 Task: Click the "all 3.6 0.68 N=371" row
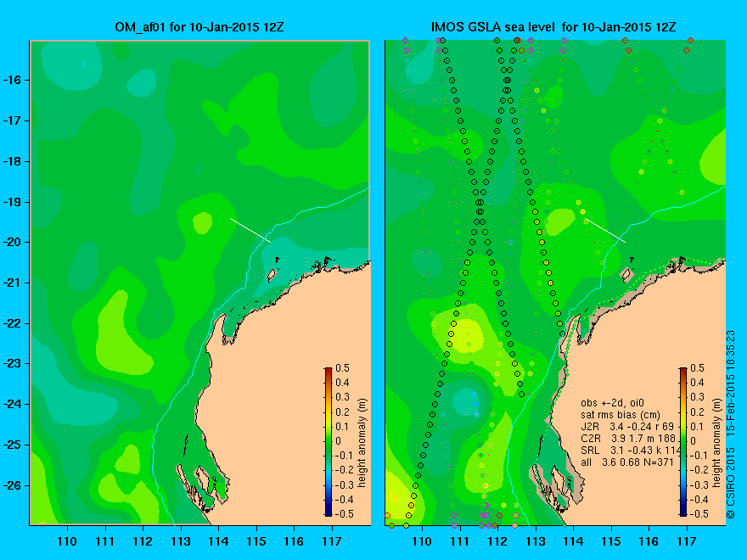(627, 462)
